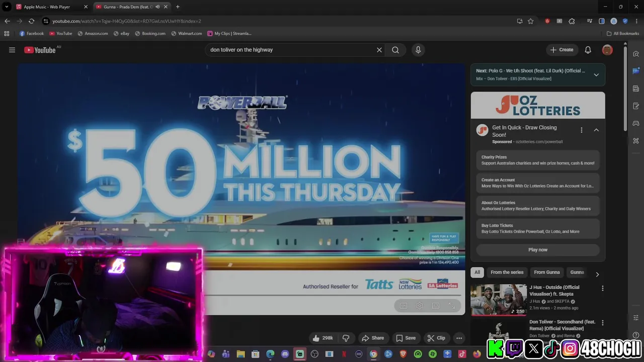Open the 'About Oz Lotteries' ad link

(x=538, y=206)
